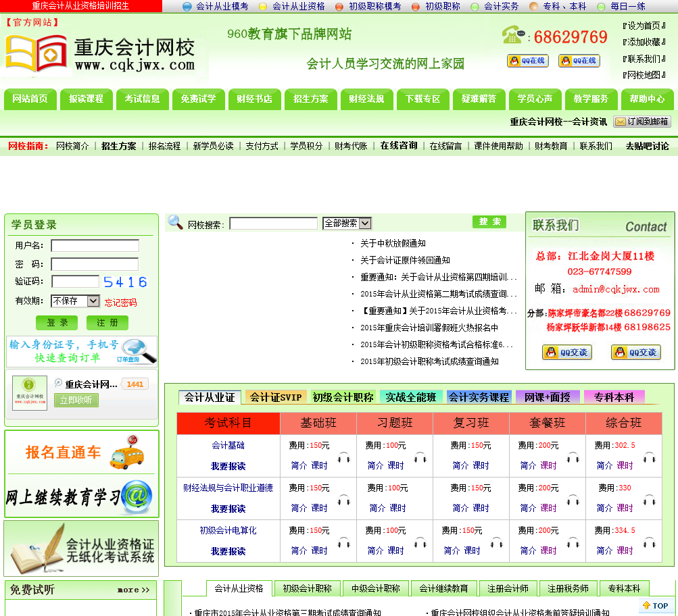The height and width of the screenshot is (616, 678).
Task: Click the 密码 input field
Action: pyautogui.click(x=95, y=264)
